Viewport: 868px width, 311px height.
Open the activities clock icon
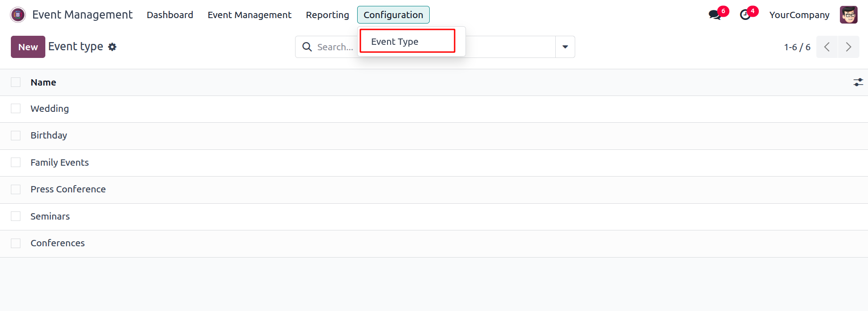point(745,15)
